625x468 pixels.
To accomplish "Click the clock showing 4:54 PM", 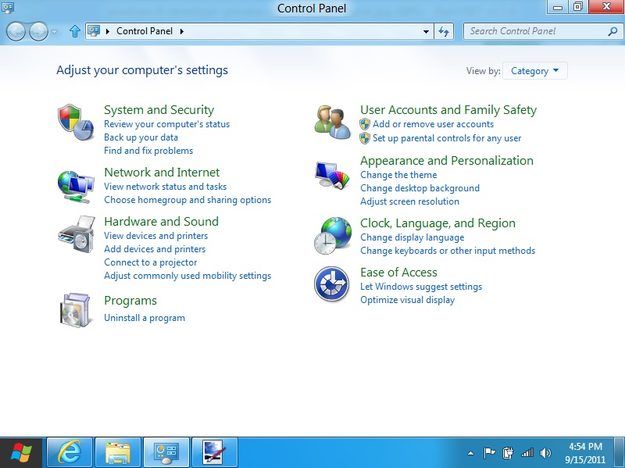I will [585, 446].
